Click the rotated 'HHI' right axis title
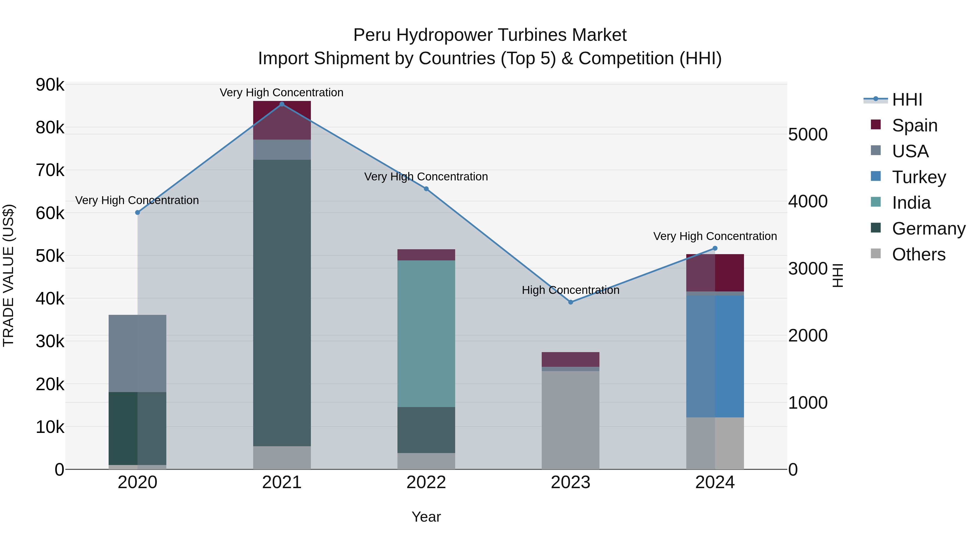The width and height of the screenshot is (980, 551). point(838,275)
